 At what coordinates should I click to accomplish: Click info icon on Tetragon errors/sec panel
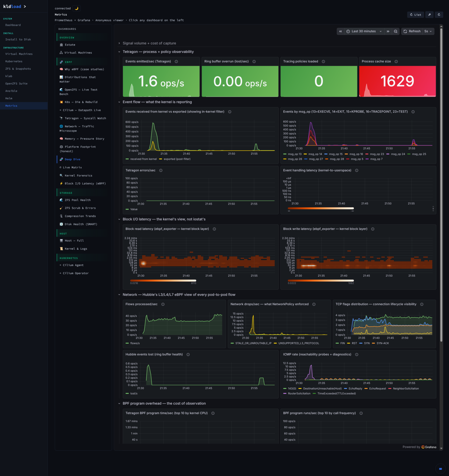tap(161, 170)
